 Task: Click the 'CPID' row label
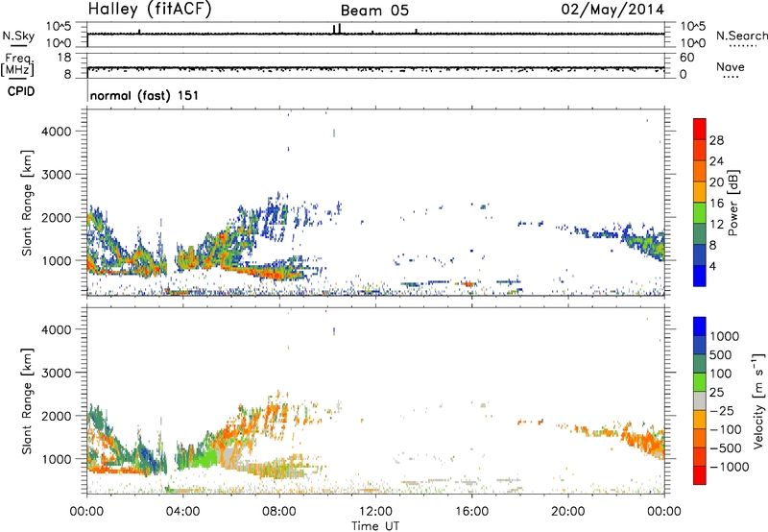coord(21,91)
